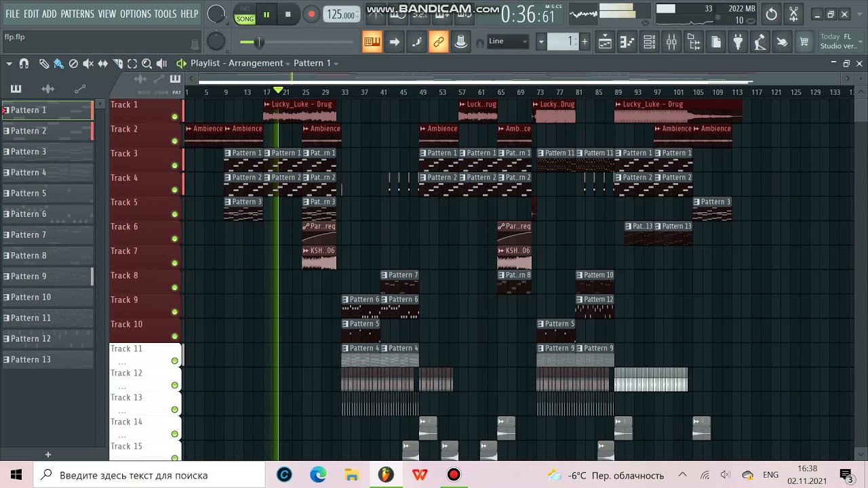Show pattern piano-roll clips filter in picker
868x488 pixels.
[16, 89]
